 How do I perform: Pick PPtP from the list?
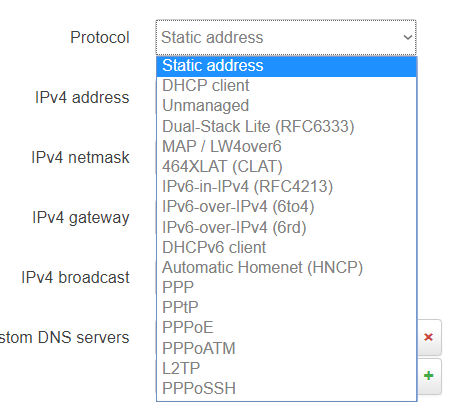coord(286,308)
